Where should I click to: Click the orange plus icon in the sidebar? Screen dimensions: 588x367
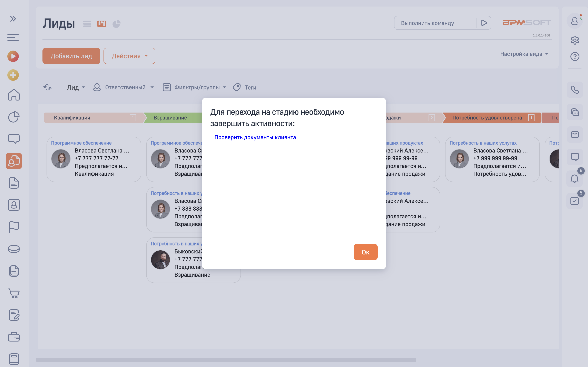pyautogui.click(x=13, y=75)
